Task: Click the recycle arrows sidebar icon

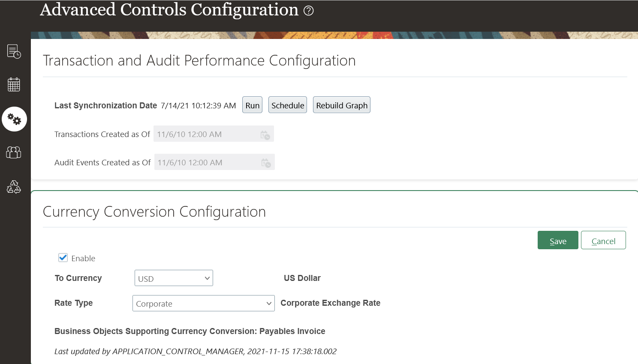Action: click(14, 187)
